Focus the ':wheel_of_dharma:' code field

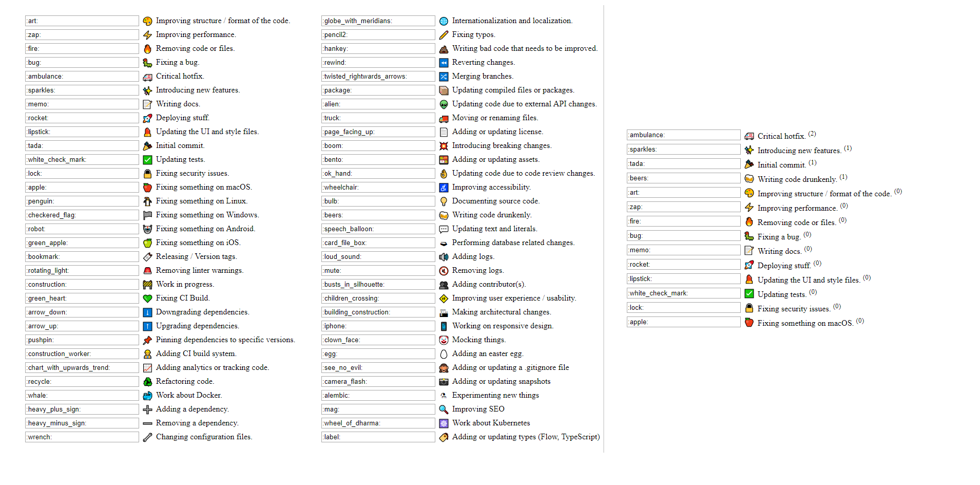(x=378, y=423)
